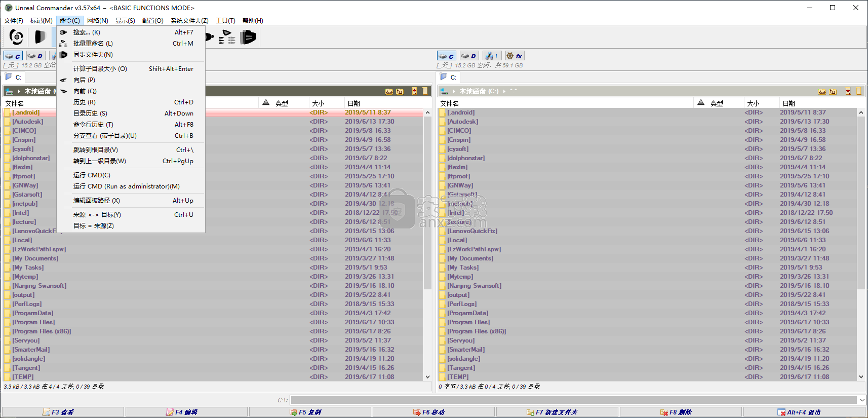This screenshot has width=868, height=418.
Task: Click the second toolbar icon beside refresh
Action: point(40,37)
